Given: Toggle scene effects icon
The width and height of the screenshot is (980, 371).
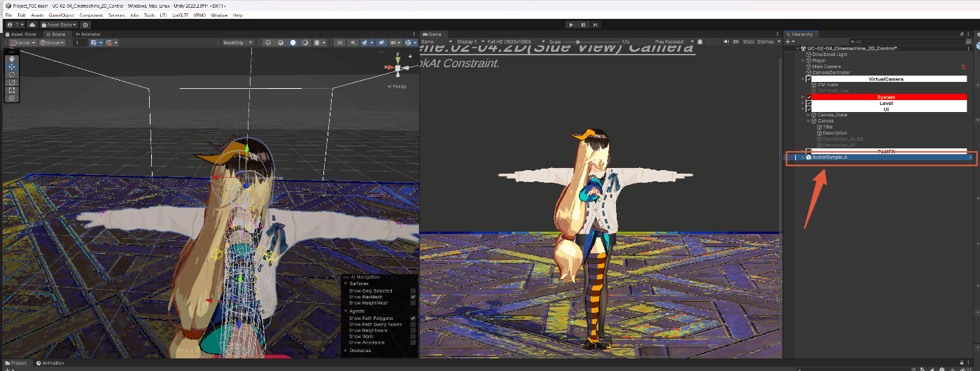Looking at the screenshot, I should pyautogui.click(x=365, y=43).
